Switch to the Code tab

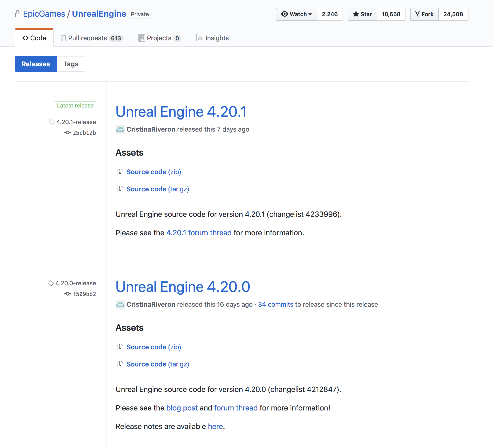point(34,38)
